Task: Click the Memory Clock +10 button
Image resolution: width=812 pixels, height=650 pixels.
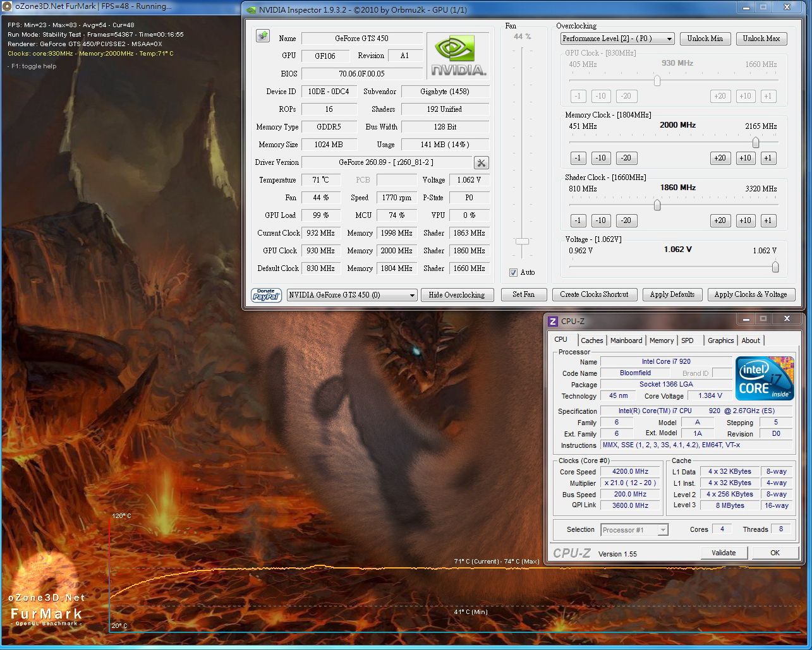Action: point(745,158)
